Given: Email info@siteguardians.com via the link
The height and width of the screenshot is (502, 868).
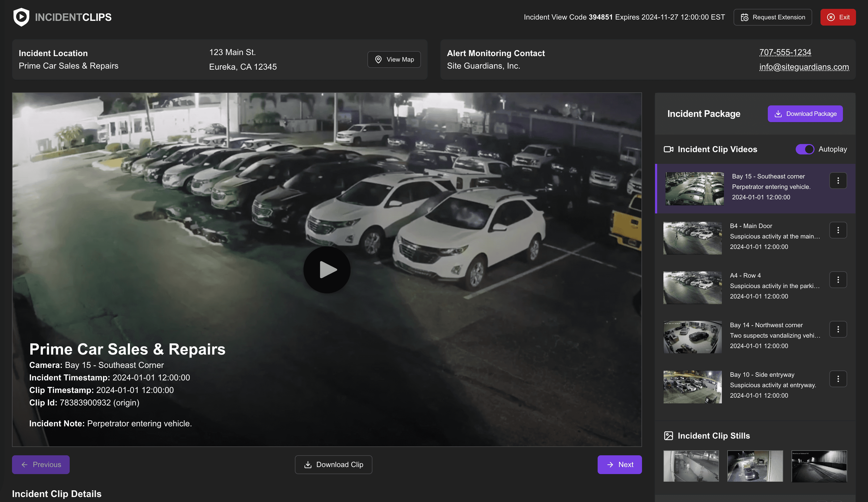Looking at the screenshot, I should [x=804, y=67].
